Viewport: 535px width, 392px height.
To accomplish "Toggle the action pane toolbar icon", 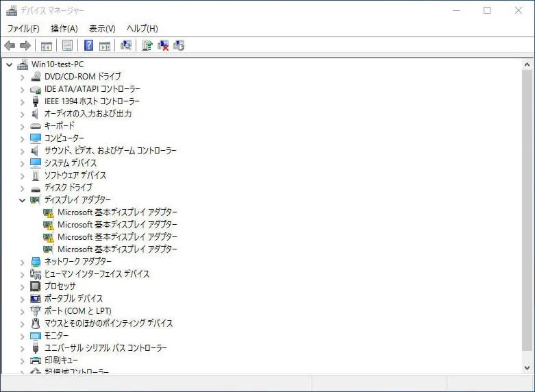I will tap(105, 46).
